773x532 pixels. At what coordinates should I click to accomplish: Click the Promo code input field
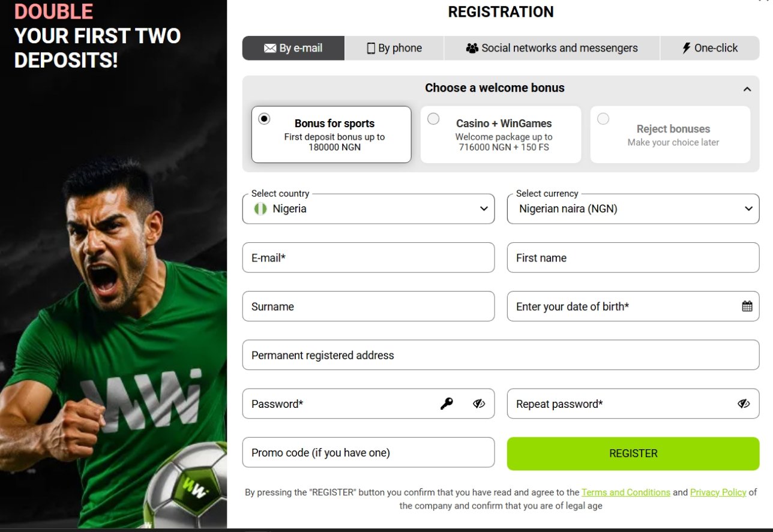click(368, 452)
